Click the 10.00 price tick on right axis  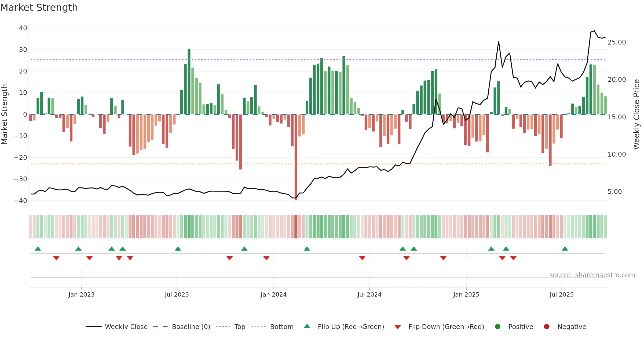pos(617,154)
